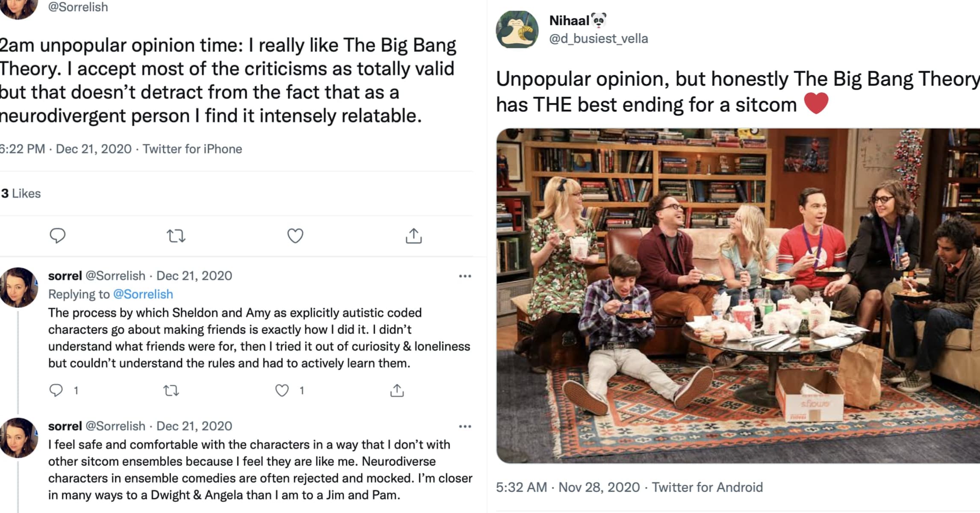This screenshot has width=980, height=513.
Task: Open sorrel's avatar on the second reply
Action: [x=18, y=438]
